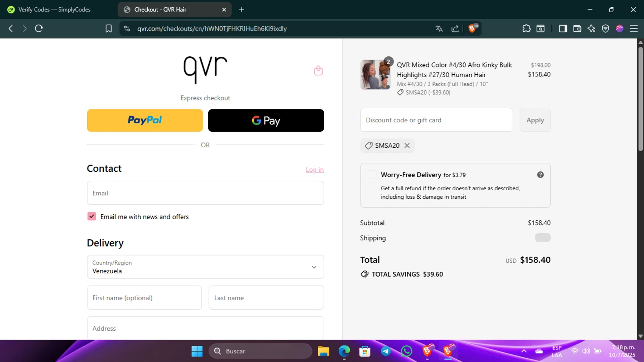Open the translate page icon
Image resolution: width=644 pixels, height=362 pixels.
[439, 28]
